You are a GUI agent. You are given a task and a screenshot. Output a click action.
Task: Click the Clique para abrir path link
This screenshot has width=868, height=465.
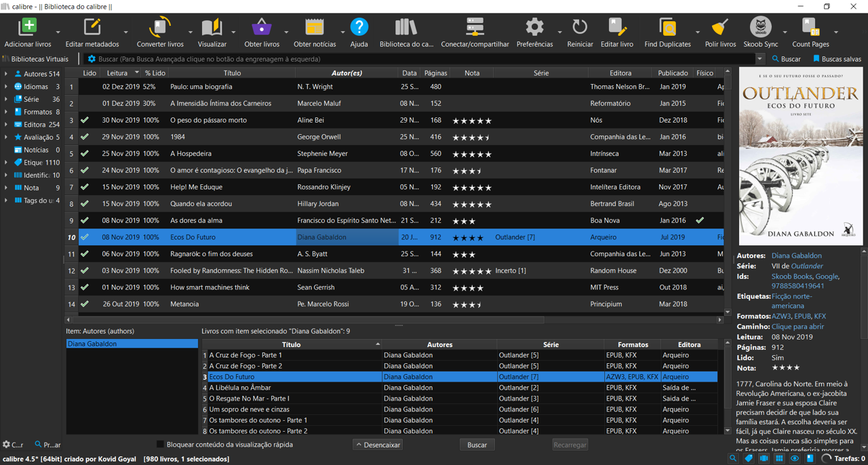click(x=797, y=327)
